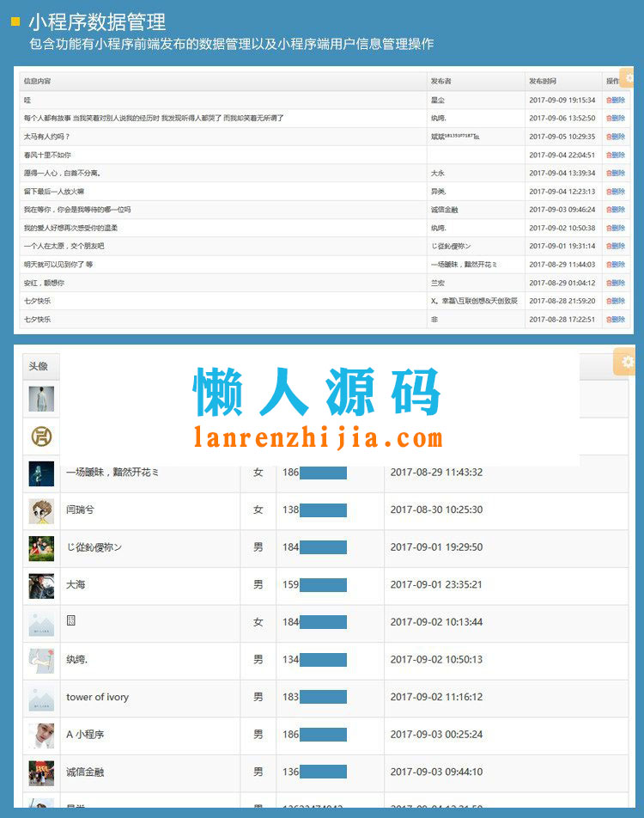Delete the message posted 2017-09-05 10:29:35
Image resolution: width=644 pixels, height=818 pixels.
(616, 137)
